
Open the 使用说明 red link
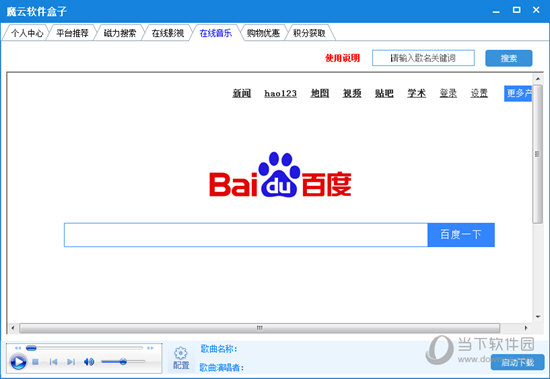(x=342, y=58)
